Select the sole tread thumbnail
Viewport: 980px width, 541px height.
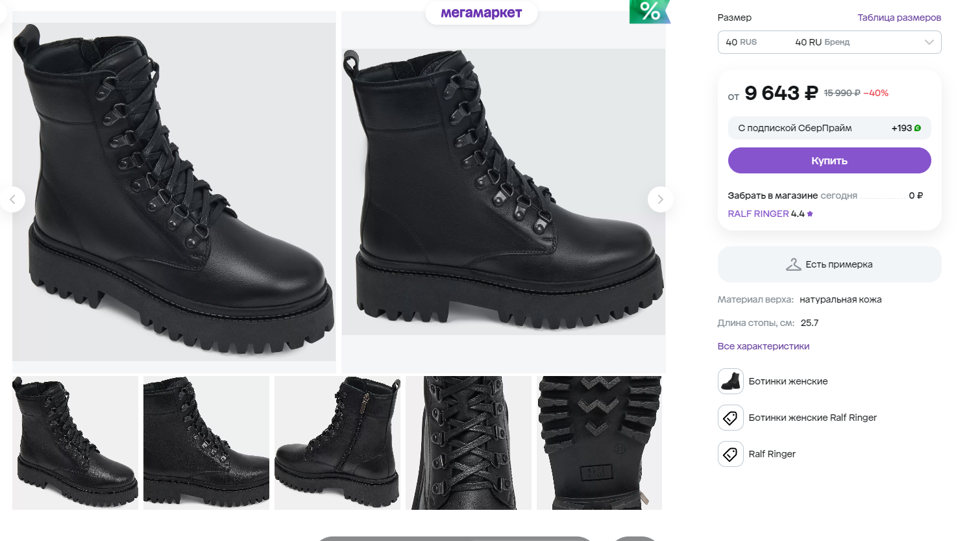point(599,442)
